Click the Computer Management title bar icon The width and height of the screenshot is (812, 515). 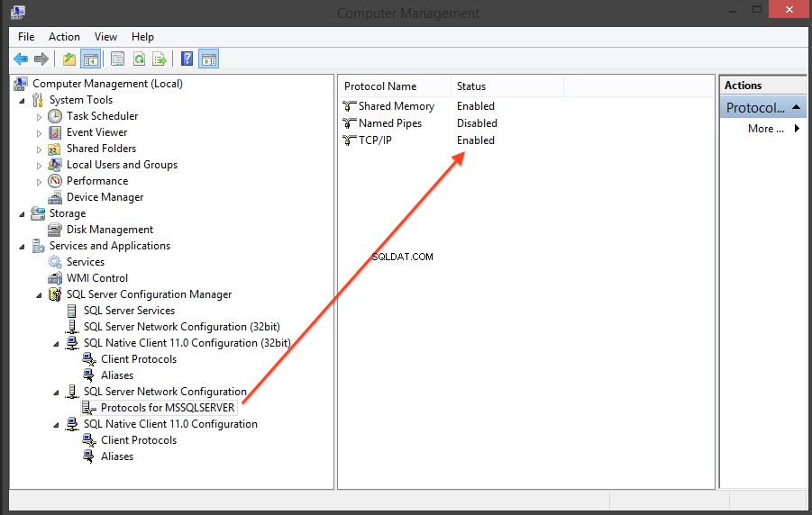click(x=18, y=12)
